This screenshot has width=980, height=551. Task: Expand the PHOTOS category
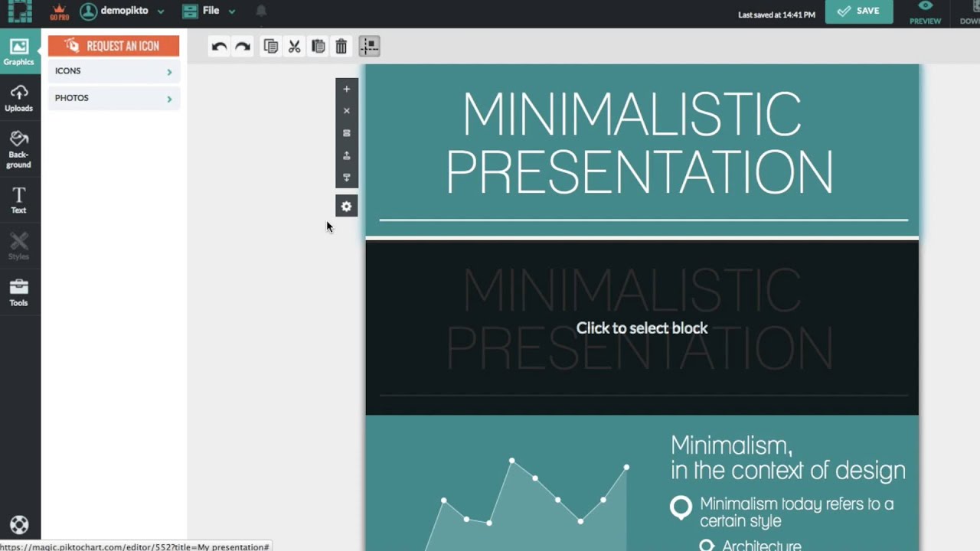(x=113, y=98)
